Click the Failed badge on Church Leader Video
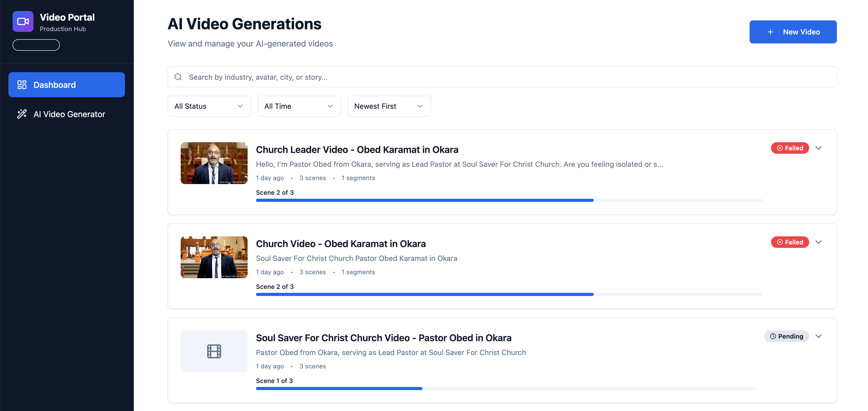868x411 pixels. [x=790, y=148]
